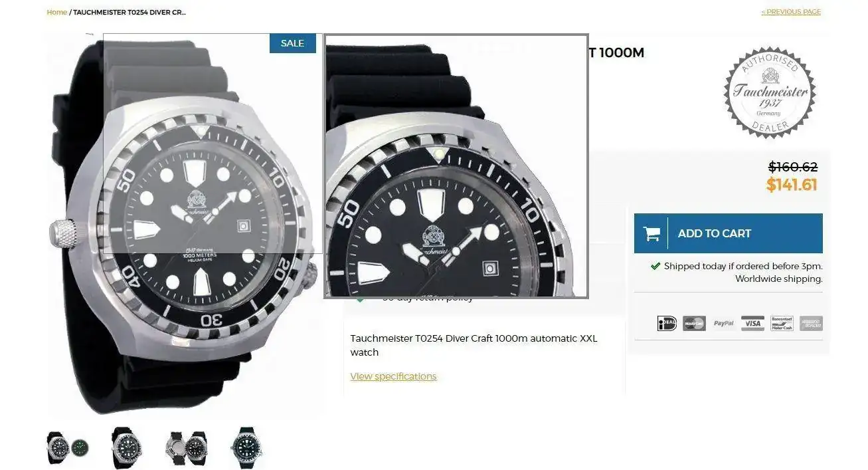Select the third thumbnail showing case back
The width and height of the screenshot is (868, 470).
187,447
